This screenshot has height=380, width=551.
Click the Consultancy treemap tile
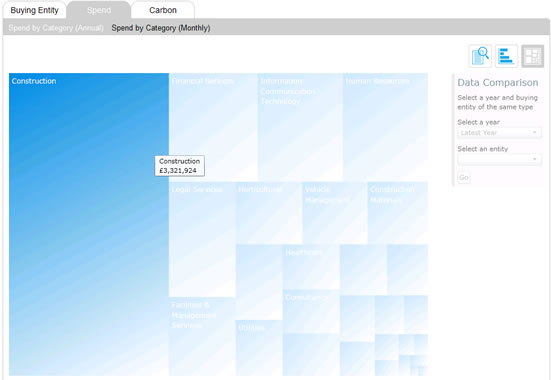pyautogui.click(x=311, y=311)
